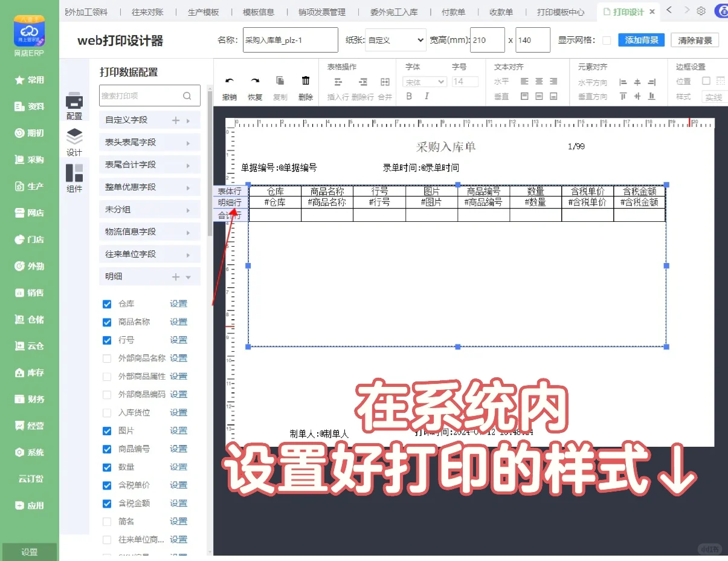
Task: Open the 纸张 paper size dropdown
Action: (x=396, y=39)
